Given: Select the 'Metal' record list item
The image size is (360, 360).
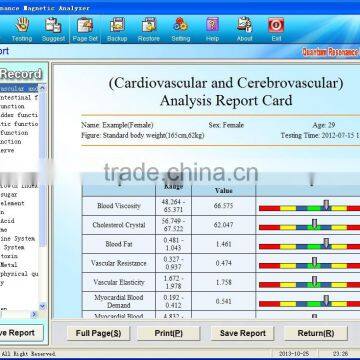Looking at the screenshot, I should pyautogui.click(x=9, y=265).
